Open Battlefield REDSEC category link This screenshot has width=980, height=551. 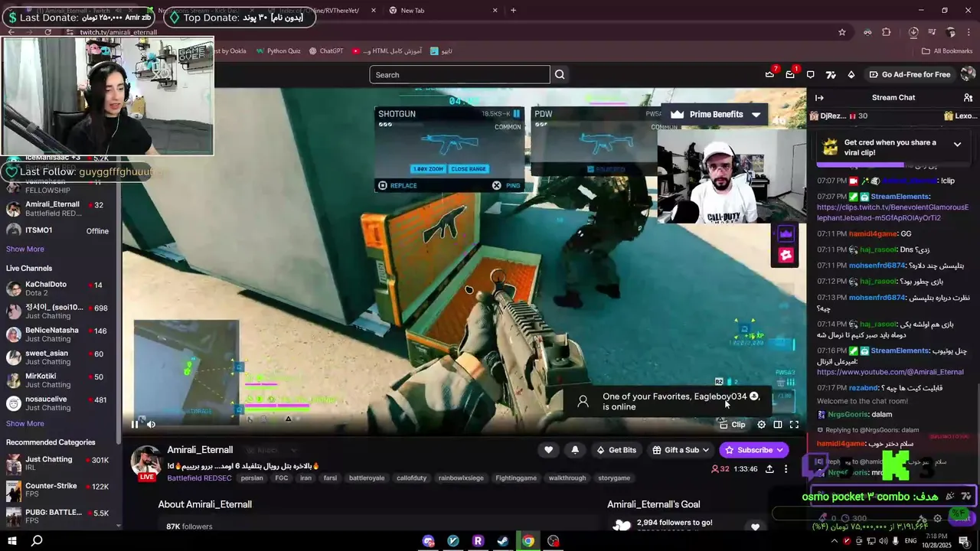199,478
